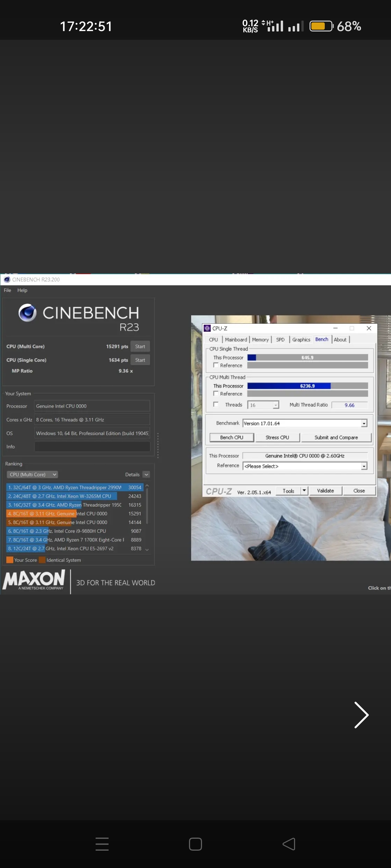Open Android recent apps menu button
This screenshot has height=868, width=391.
pyautogui.click(x=102, y=844)
